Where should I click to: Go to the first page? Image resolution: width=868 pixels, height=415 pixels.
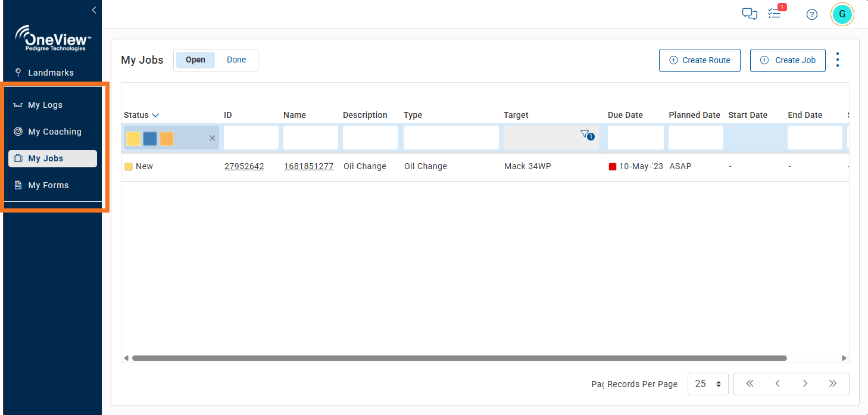click(x=750, y=383)
